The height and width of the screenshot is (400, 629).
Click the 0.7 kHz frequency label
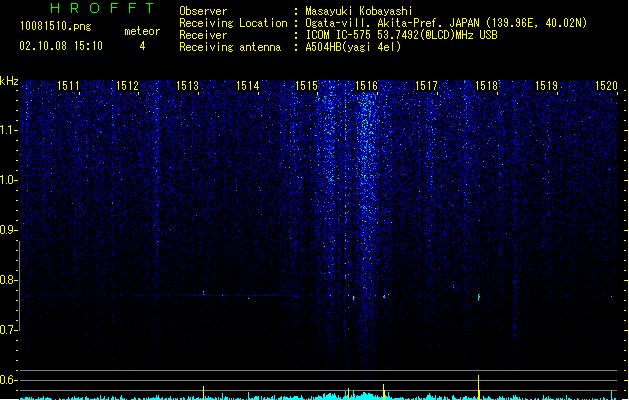pos(8,330)
